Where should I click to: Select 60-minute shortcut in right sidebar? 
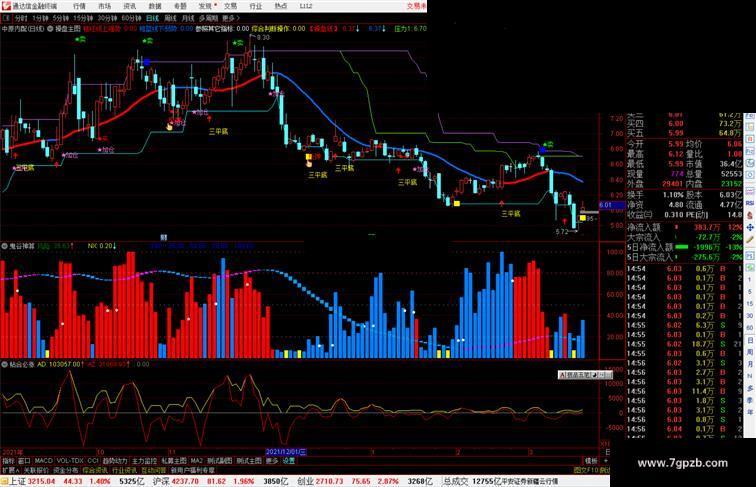tap(750, 328)
